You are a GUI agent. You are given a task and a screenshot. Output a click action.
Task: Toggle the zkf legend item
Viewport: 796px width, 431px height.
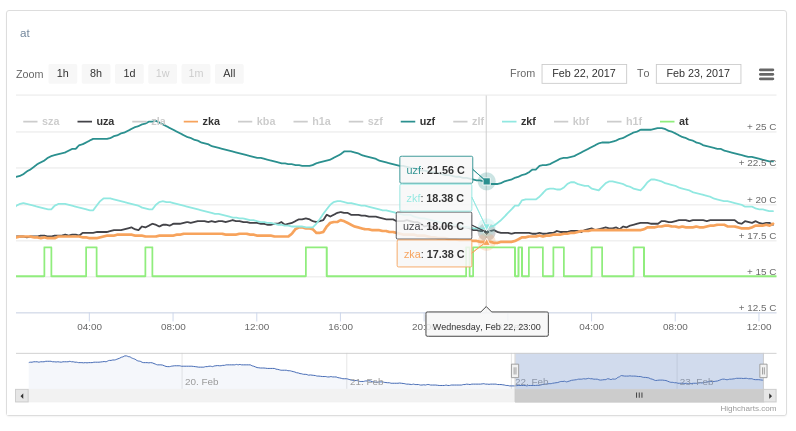coord(519,121)
